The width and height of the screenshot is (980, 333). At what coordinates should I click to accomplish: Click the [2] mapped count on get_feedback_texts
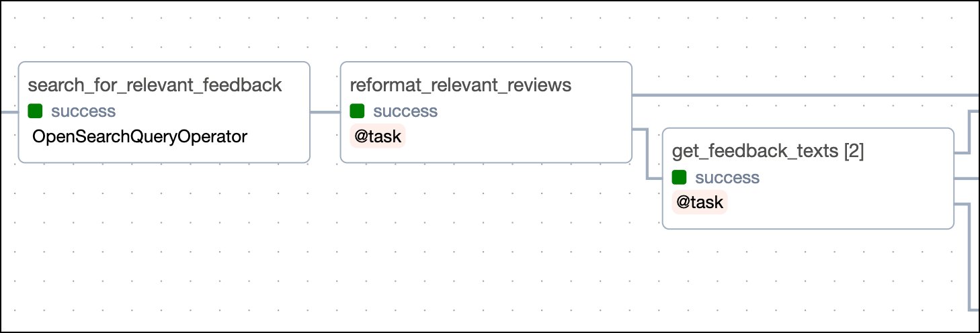pyautogui.click(x=854, y=152)
